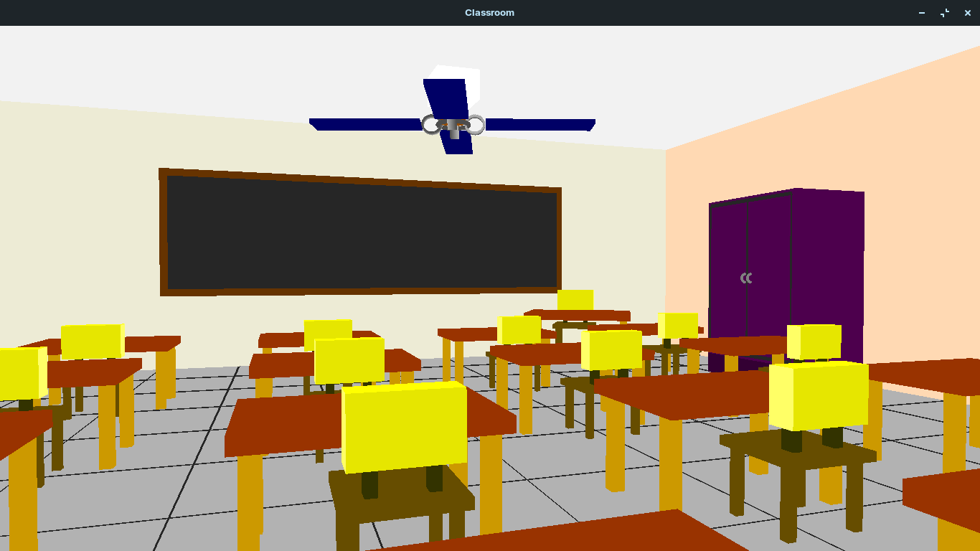Restore down the Classroom window
Image resolution: width=980 pixels, height=551 pixels.
[945, 13]
